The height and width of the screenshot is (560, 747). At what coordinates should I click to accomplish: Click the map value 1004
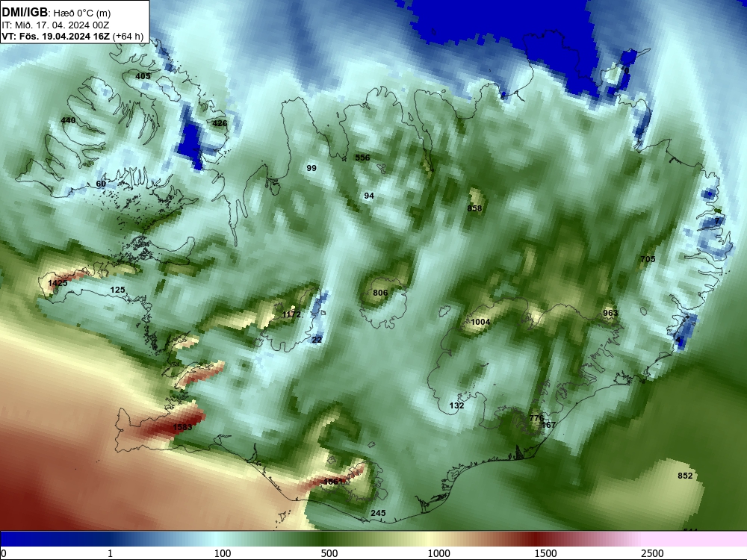coord(480,322)
